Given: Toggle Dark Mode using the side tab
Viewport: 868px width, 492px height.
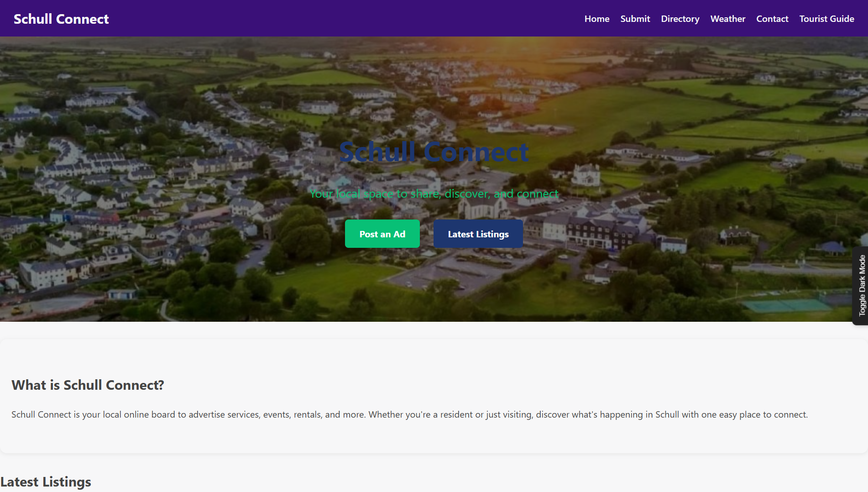Looking at the screenshot, I should click(861, 286).
